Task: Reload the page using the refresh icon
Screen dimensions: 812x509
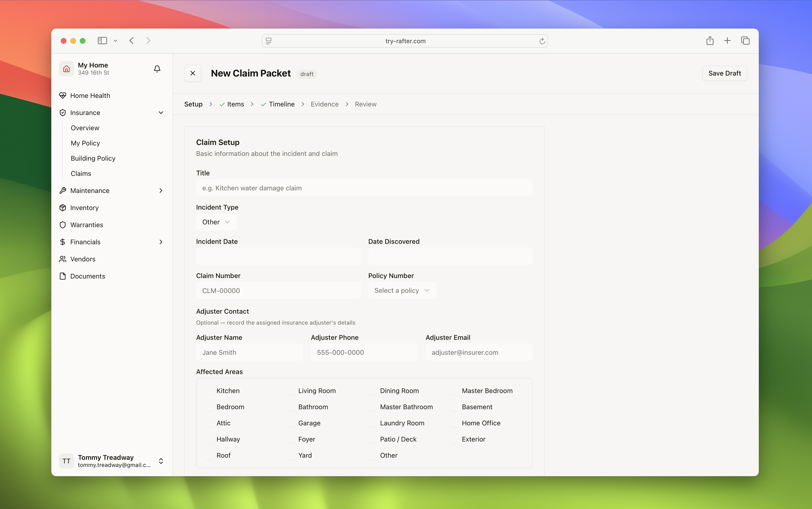Action: click(x=542, y=41)
